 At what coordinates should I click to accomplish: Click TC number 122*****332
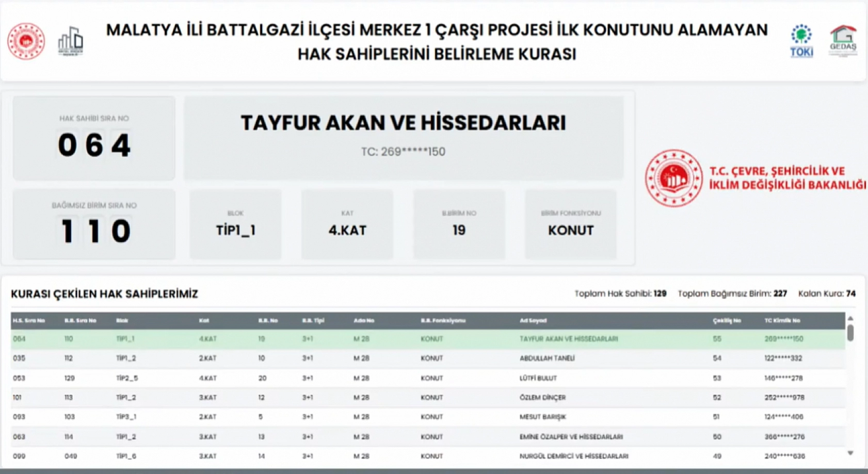coord(783,358)
